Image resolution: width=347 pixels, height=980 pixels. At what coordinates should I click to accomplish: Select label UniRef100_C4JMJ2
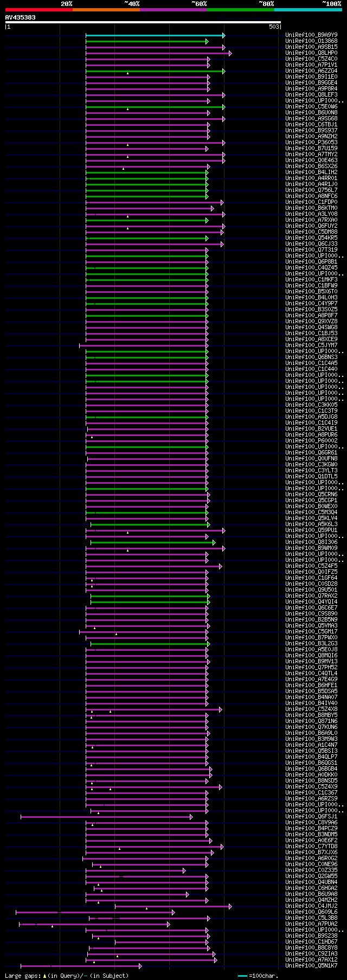click(311, 906)
